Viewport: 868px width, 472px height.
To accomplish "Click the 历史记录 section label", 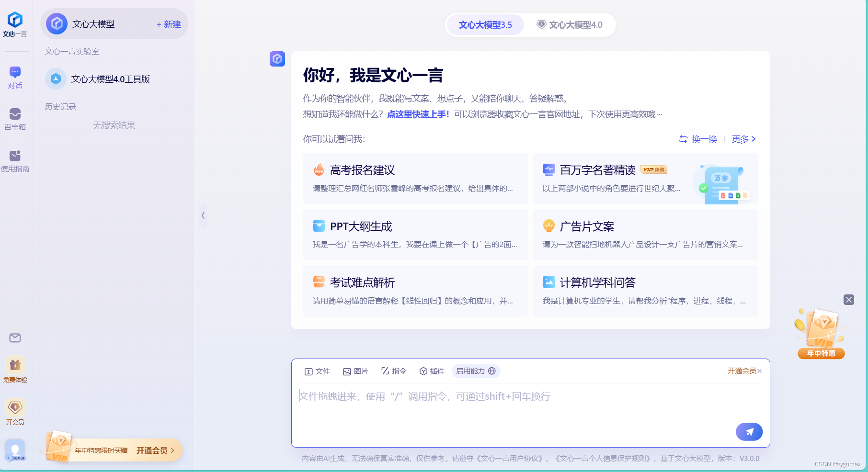I will tap(60, 106).
